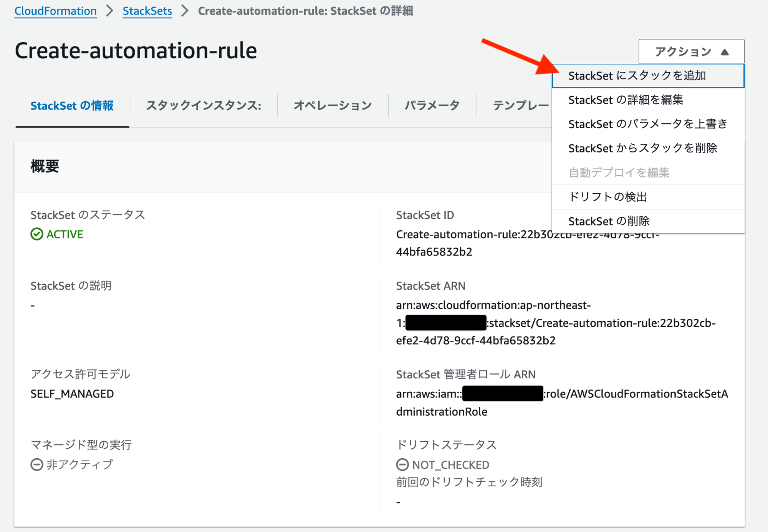Click the ACTIVE status text
Image resolution: width=768 pixels, height=532 pixels.
coord(65,234)
